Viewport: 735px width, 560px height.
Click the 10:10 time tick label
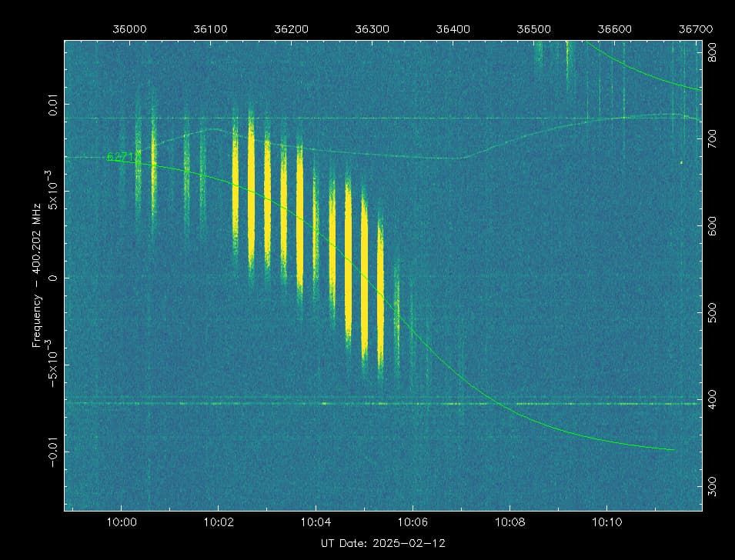point(606,522)
